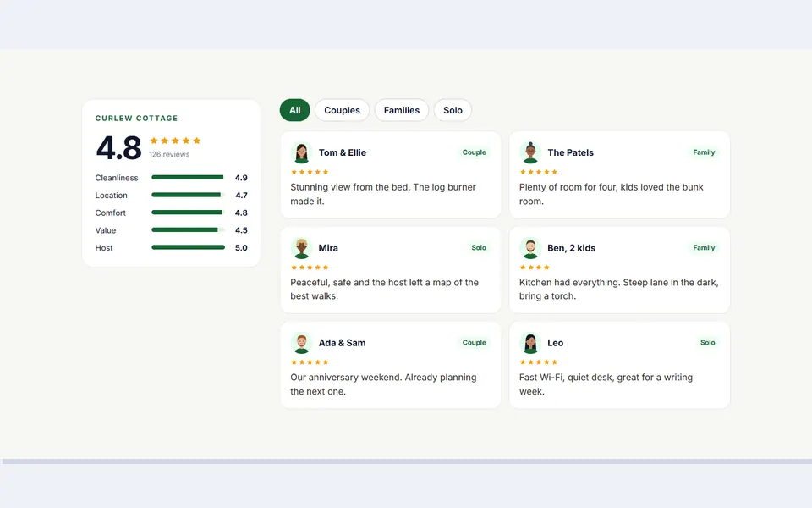Click the 'Peaceful, safe and the host' review text
Image resolution: width=812 pixels, height=508 pixels.
click(384, 290)
